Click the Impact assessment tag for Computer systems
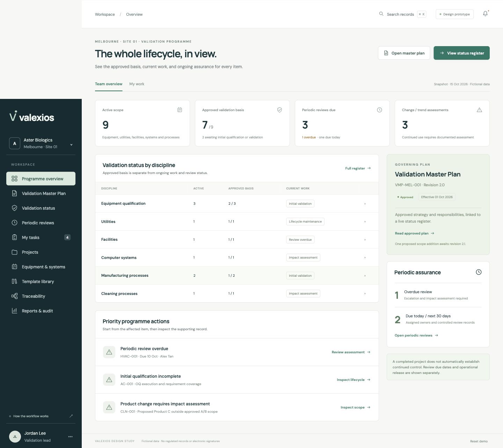This screenshot has height=448, width=503. pos(303,258)
